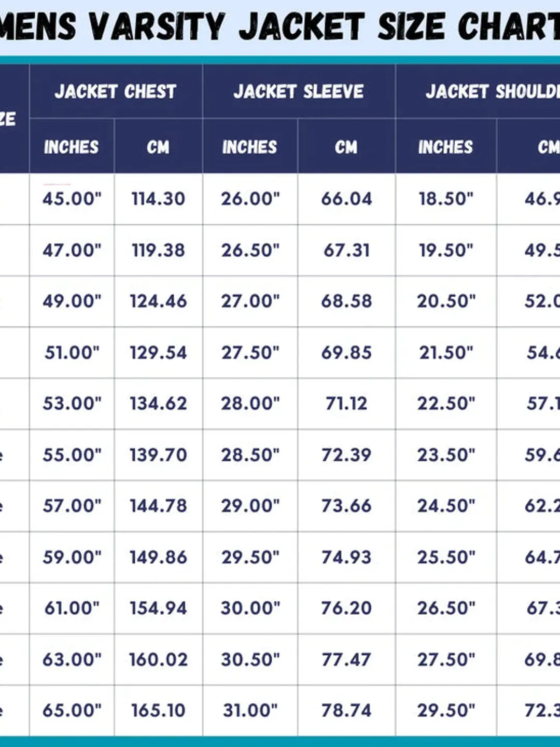This screenshot has height=747, width=560.
Task: Click the sleeve value 26.50" cell
Action: pyautogui.click(x=250, y=250)
